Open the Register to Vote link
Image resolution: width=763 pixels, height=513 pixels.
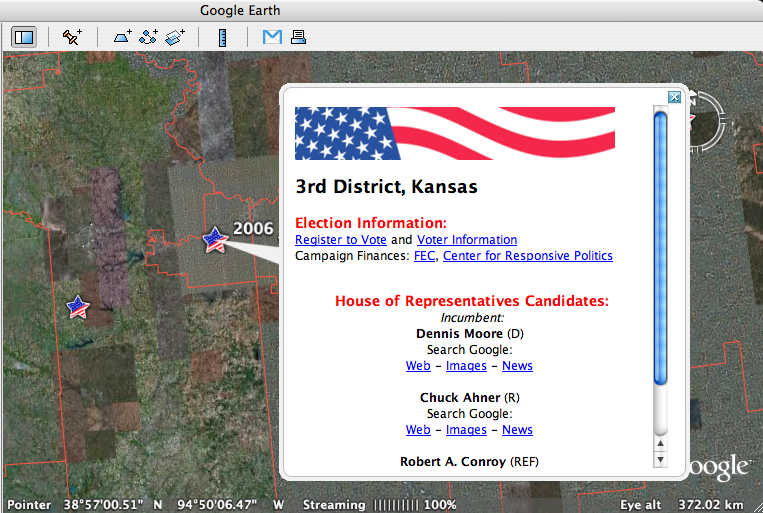click(341, 239)
